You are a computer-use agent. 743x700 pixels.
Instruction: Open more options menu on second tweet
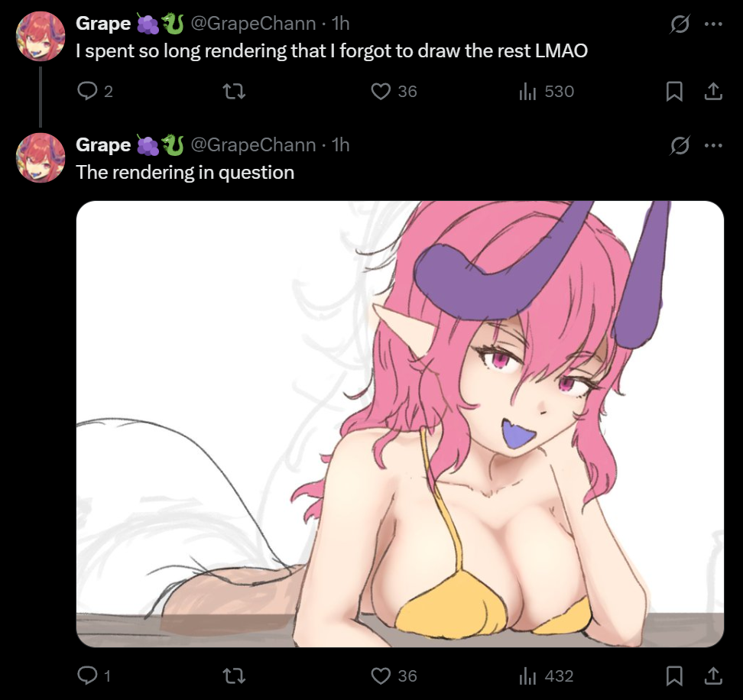713,145
